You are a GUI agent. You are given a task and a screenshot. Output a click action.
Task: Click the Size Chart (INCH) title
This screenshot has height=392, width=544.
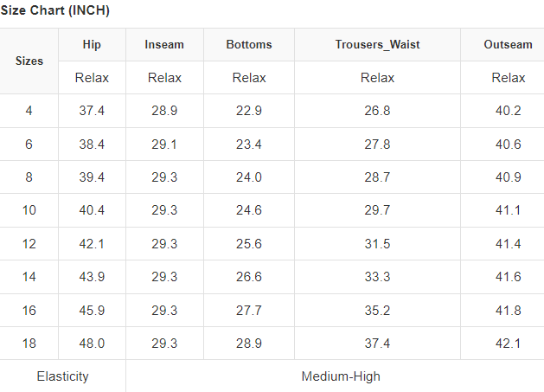[x=54, y=11]
